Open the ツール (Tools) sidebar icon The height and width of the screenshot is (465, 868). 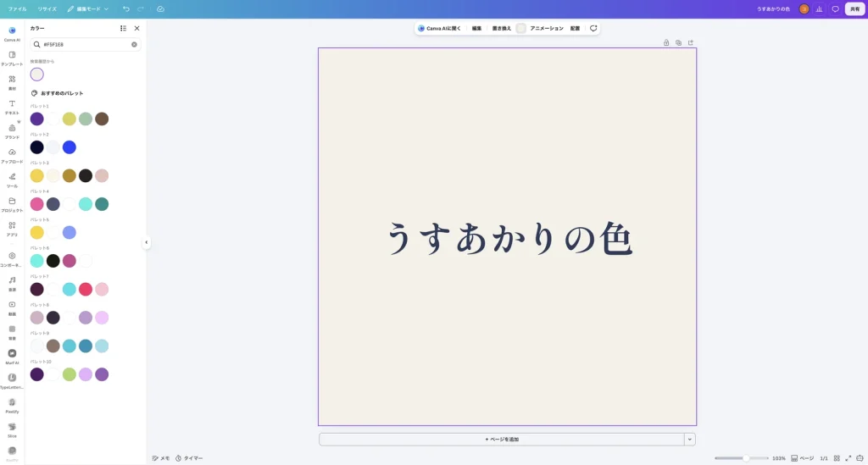tap(12, 180)
